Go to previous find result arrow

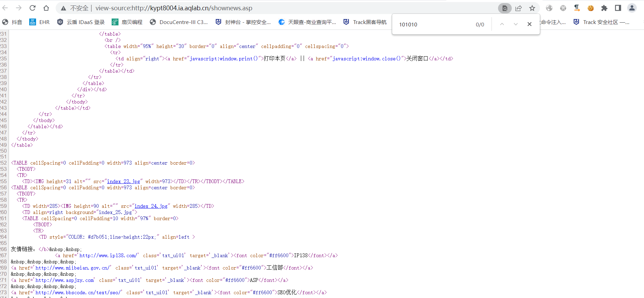(502, 24)
